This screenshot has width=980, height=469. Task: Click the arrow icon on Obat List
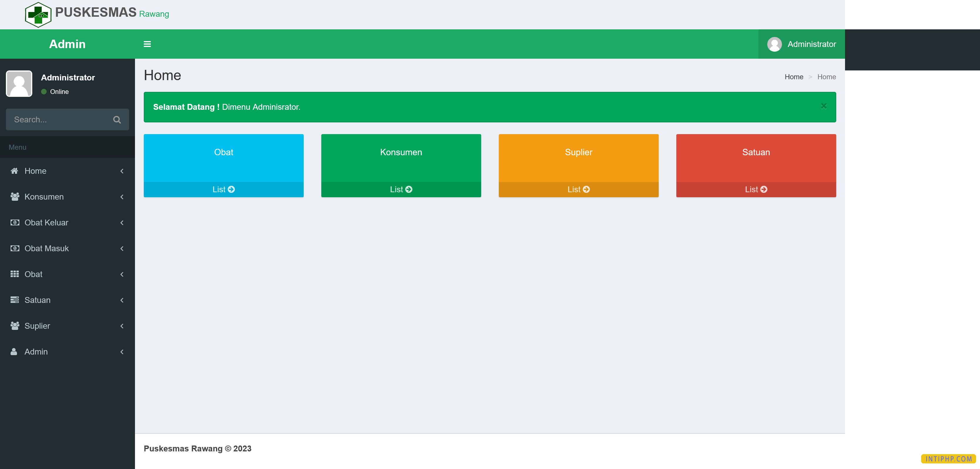click(231, 189)
